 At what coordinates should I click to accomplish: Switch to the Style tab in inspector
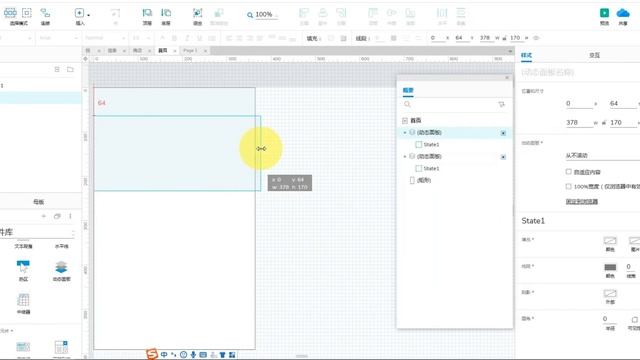526,55
